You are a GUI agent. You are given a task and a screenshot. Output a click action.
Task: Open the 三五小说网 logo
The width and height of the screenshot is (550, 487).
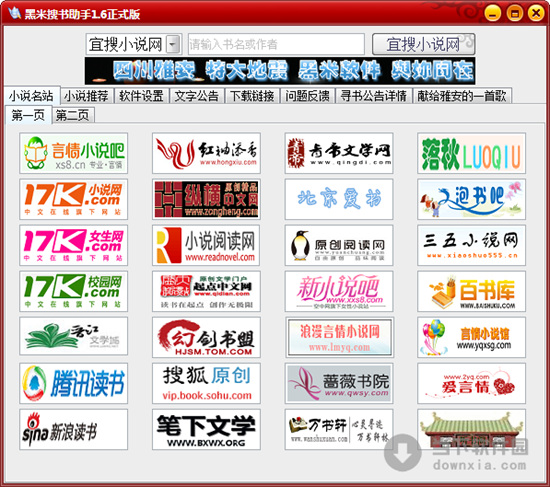coord(471,245)
